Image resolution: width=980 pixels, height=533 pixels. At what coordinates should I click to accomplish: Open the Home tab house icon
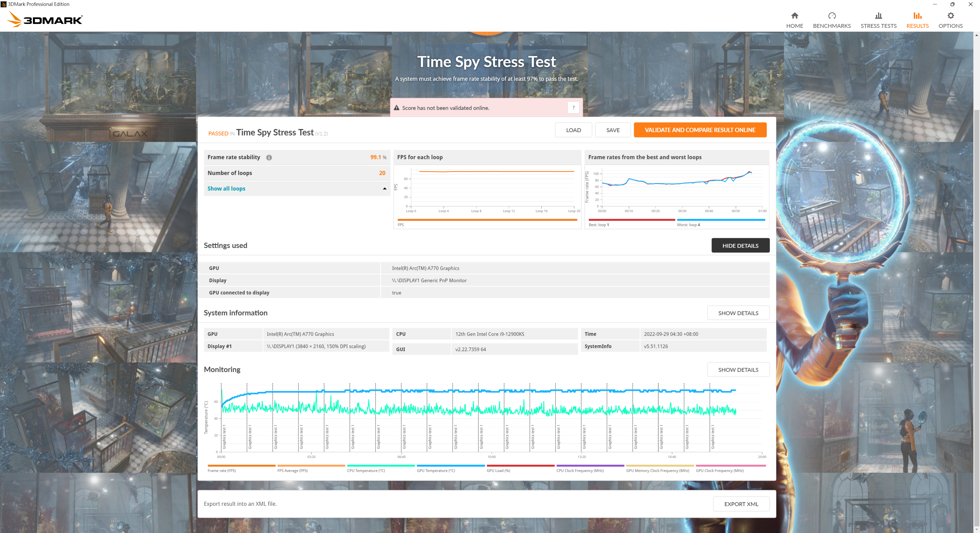pos(794,16)
